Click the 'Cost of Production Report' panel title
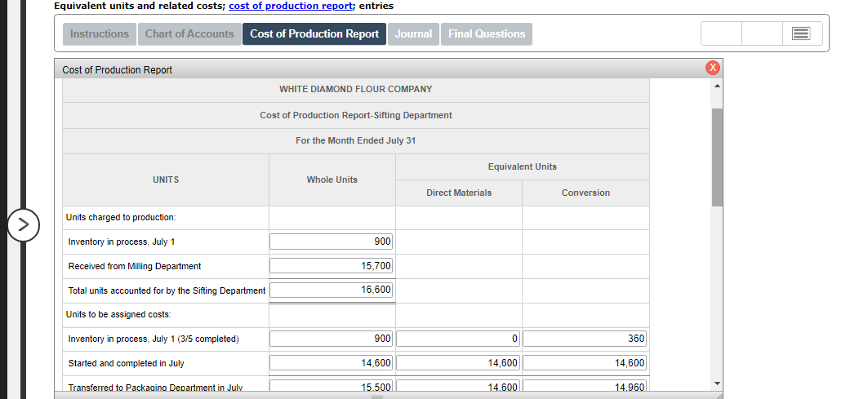The width and height of the screenshot is (868, 399). click(118, 69)
